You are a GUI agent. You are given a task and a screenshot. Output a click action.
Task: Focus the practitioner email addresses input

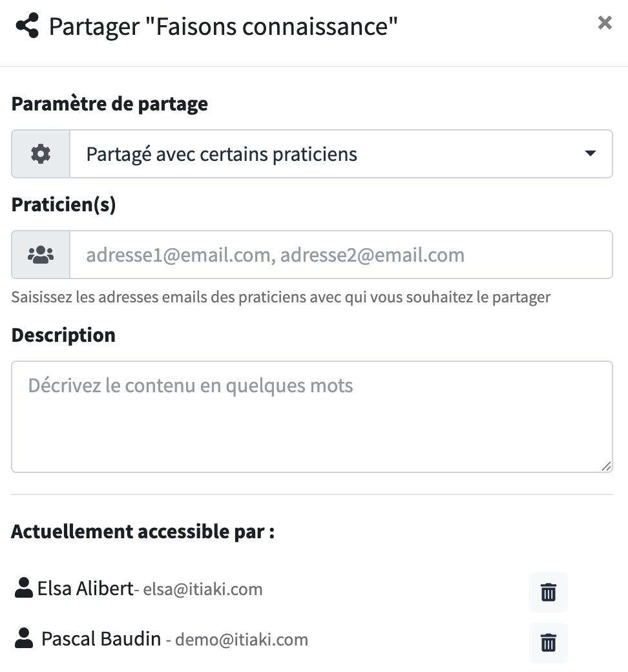point(341,255)
